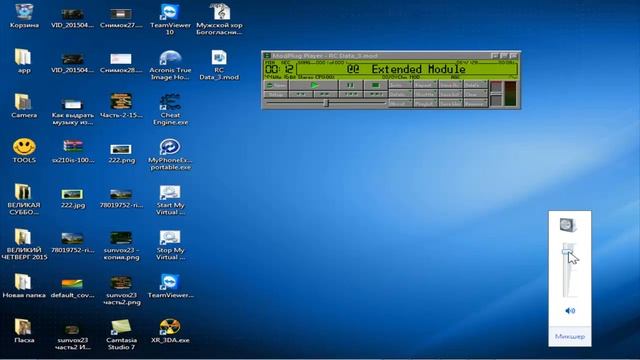Open the Корзина recycle bin
Viewport: 640px width, 360px height.
coord(24,16)
